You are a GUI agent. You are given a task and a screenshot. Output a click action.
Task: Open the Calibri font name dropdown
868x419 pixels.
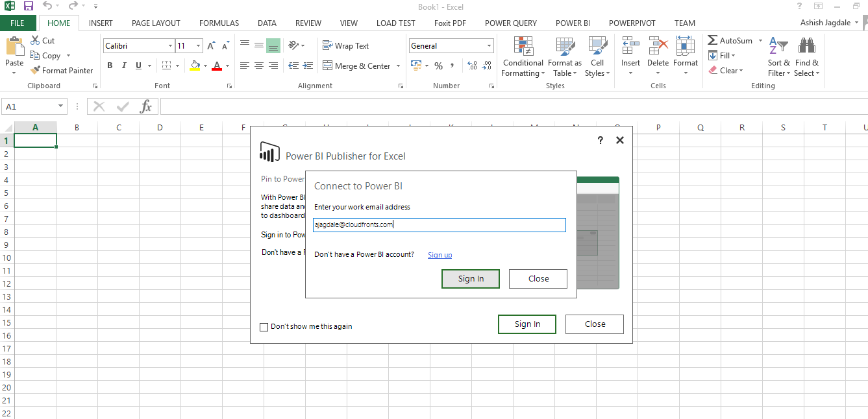pyautogui.click(x=170, y=46)
